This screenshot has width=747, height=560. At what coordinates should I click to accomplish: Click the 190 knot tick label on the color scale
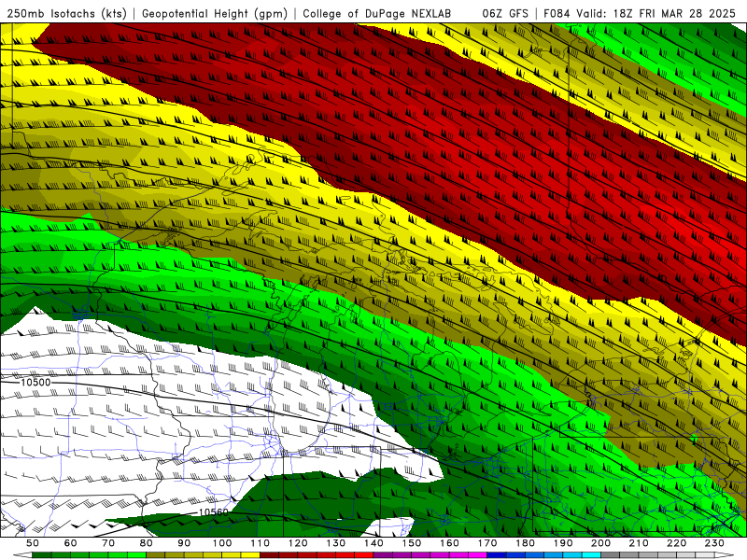click(563, 543)
